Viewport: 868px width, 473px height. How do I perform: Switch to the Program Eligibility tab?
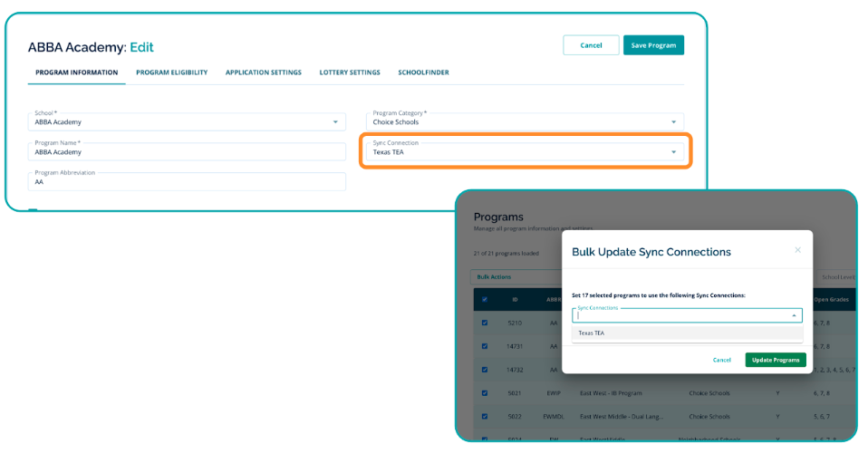click(x=171, y=72)
